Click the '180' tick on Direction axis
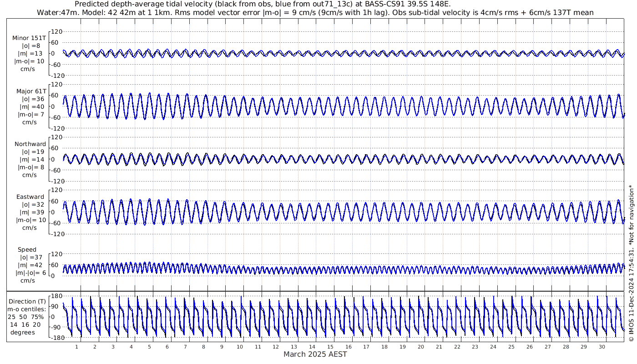Image resolution: width=637 pixels, height=364 pixels. [x=56, y=296]
